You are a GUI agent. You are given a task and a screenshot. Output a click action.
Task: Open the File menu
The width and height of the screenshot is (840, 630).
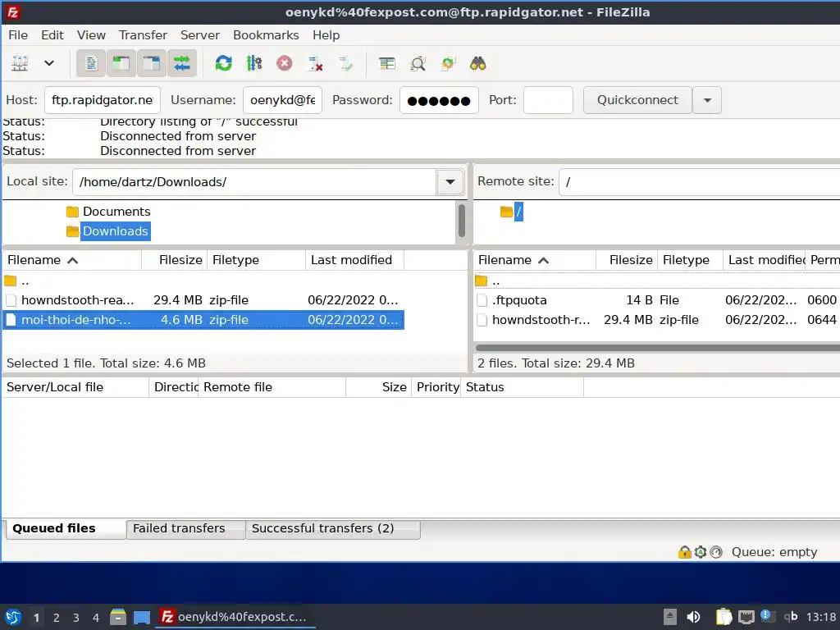(x=18, y=35)
